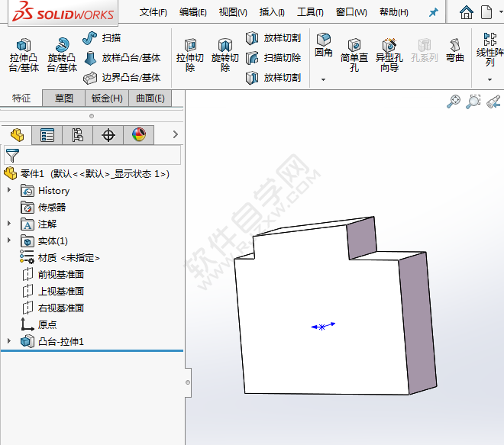Expand the History node
The width and height of the screenshot is (504, 445).
9,190
